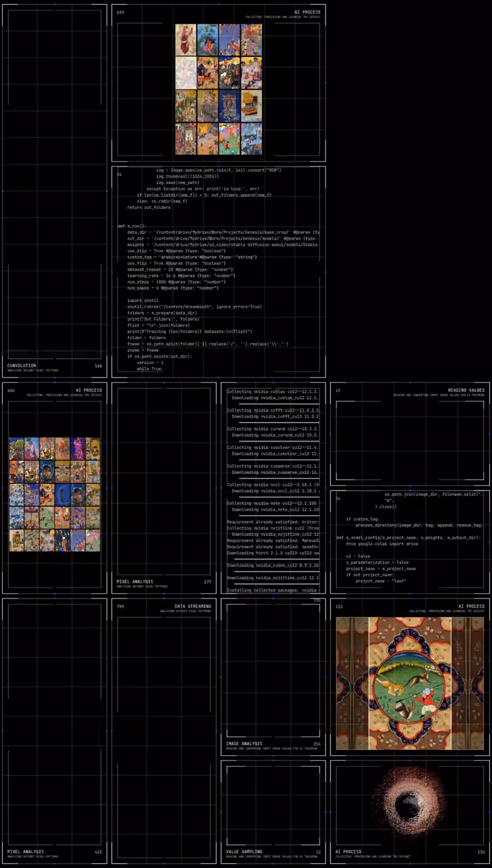Viewport: 492px width, 868px height.
Task: Select the number 277
Action: 208,582
